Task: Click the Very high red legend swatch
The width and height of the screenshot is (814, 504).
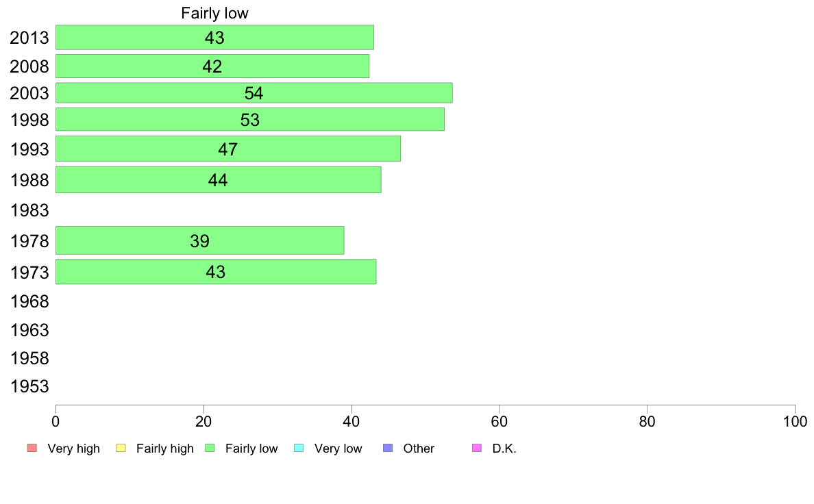Action: [32, 448]
